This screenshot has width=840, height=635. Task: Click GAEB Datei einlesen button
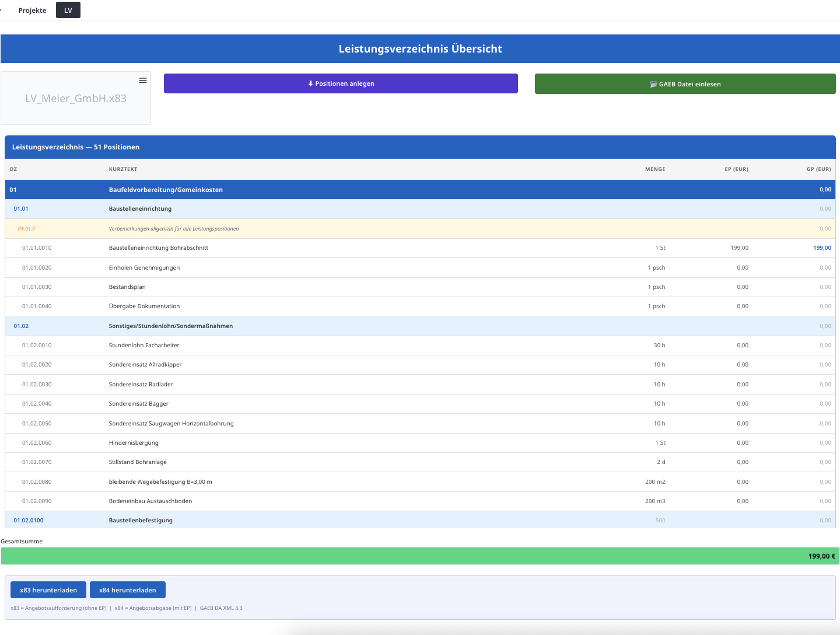coord(685,84)
